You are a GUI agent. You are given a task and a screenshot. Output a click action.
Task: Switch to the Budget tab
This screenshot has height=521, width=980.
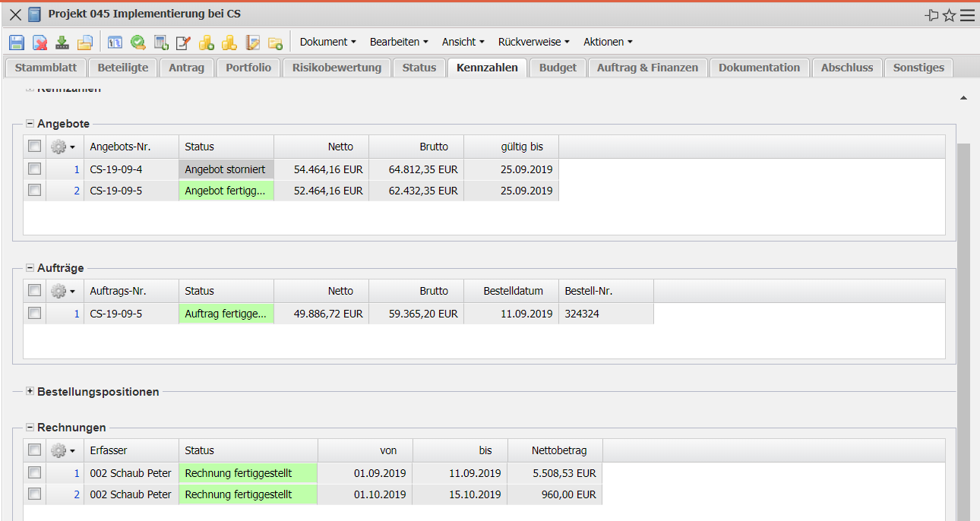click(x=558, y=68)
